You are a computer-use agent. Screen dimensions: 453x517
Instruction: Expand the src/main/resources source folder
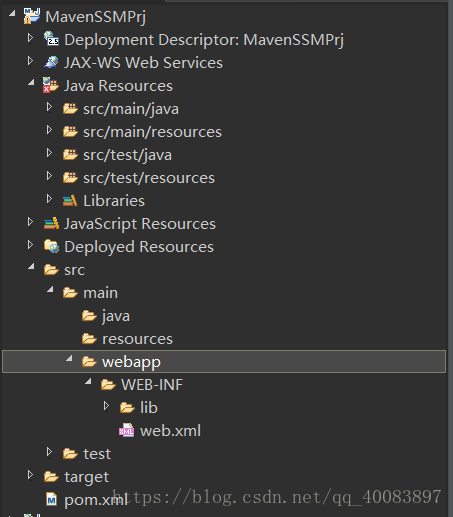coord(49,130)
